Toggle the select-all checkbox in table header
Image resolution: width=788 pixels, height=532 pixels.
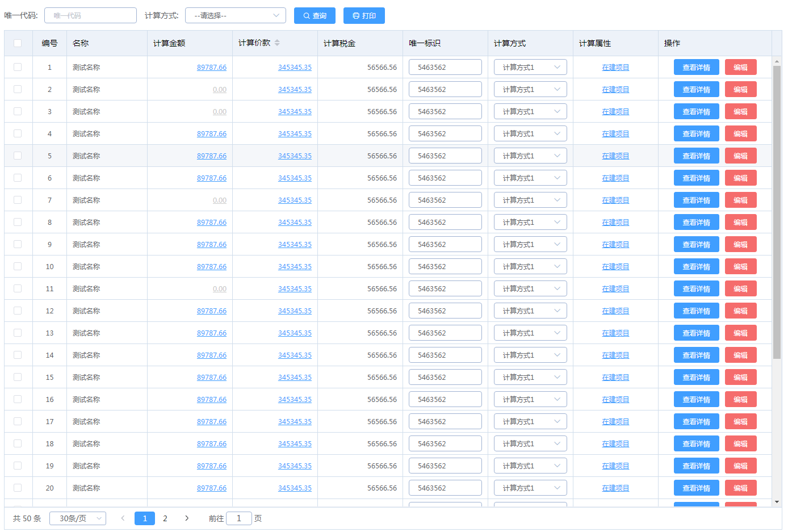coord(18,43)
